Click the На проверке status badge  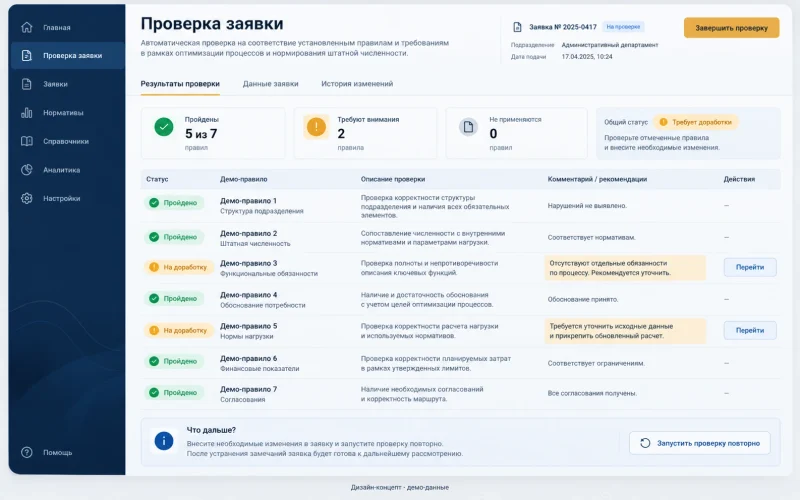point(623,27)
